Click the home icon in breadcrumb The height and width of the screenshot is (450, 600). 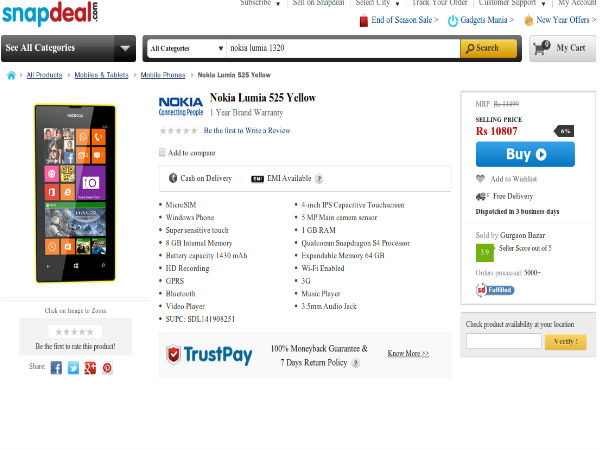pyautogui.click(x=11, y=75)
